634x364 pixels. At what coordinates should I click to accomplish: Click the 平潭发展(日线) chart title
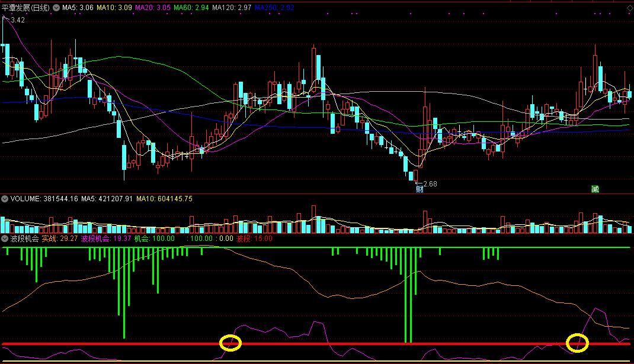26,8
